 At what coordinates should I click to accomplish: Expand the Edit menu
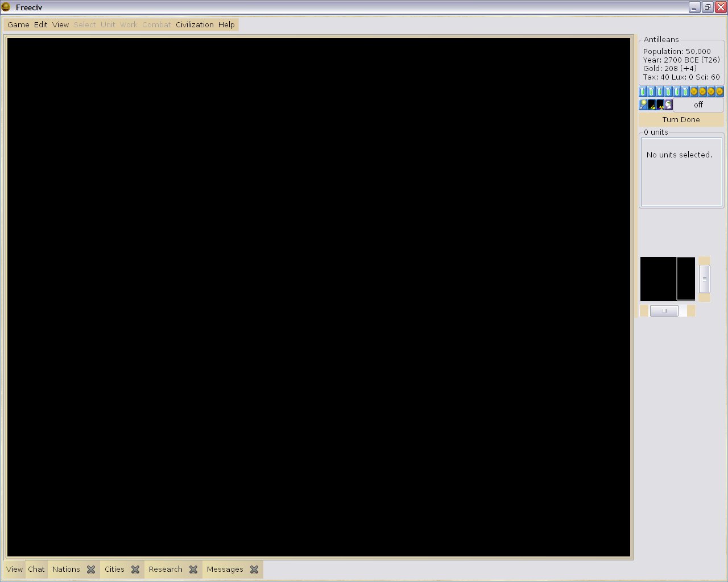pos(40,24)
